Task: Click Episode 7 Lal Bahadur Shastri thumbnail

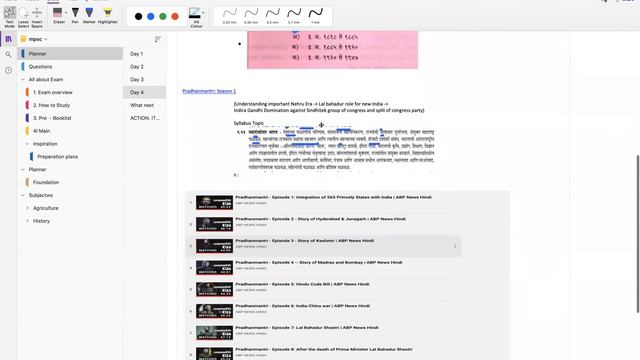Action: pyautogui.click(x=214, y=333)
